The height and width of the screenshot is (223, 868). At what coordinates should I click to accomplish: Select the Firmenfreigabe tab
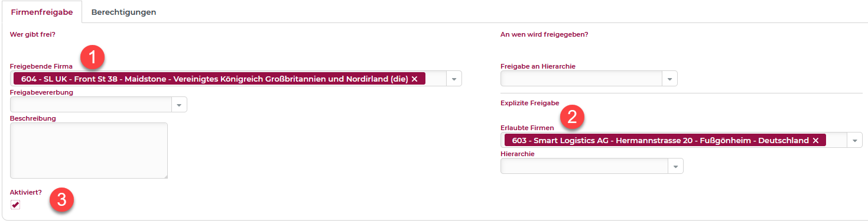click(x=42, y=12)
